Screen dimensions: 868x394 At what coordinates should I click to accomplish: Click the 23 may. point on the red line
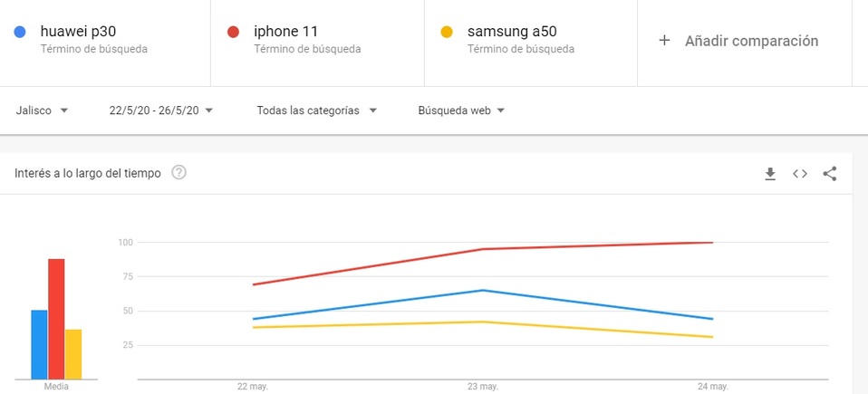tap(483, 249)
